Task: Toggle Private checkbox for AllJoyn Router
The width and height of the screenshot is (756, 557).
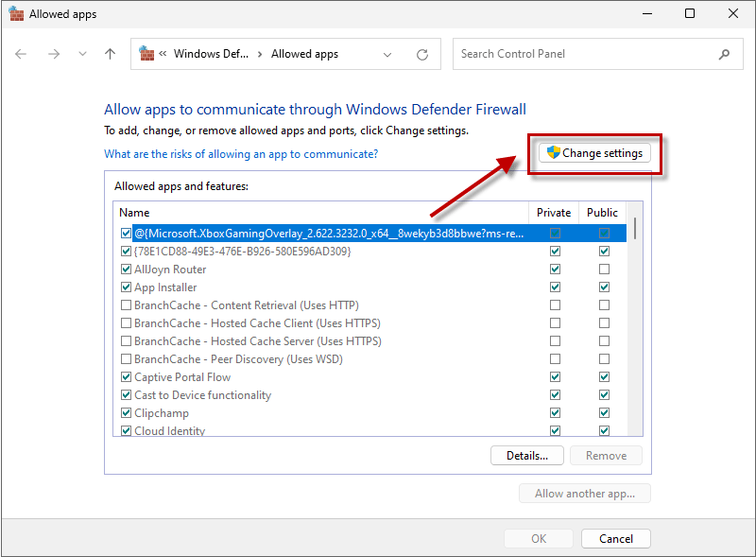Action: (555, 269)
